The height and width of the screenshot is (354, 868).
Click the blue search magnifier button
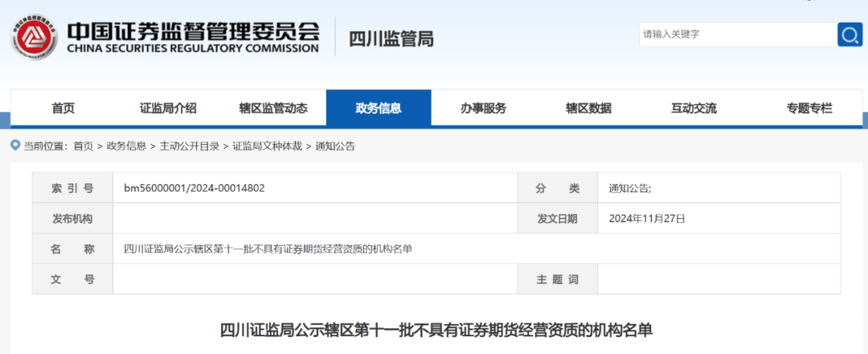pos(850,35)
